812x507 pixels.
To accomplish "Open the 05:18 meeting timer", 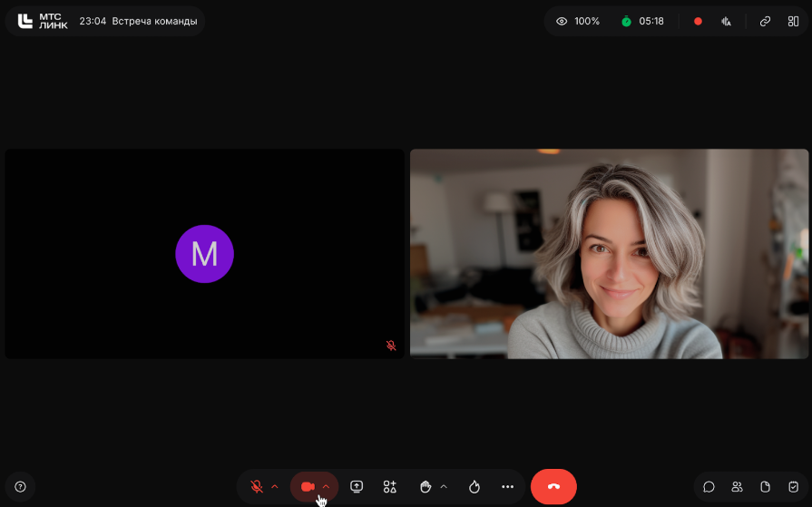I will 642,21.
